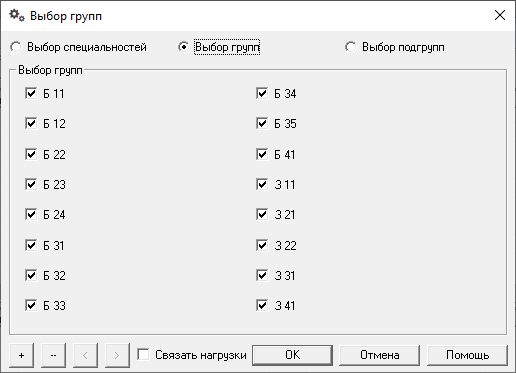Click the Отмена cancel button
The height and width of the screenshot is (373, 516).
380,355
